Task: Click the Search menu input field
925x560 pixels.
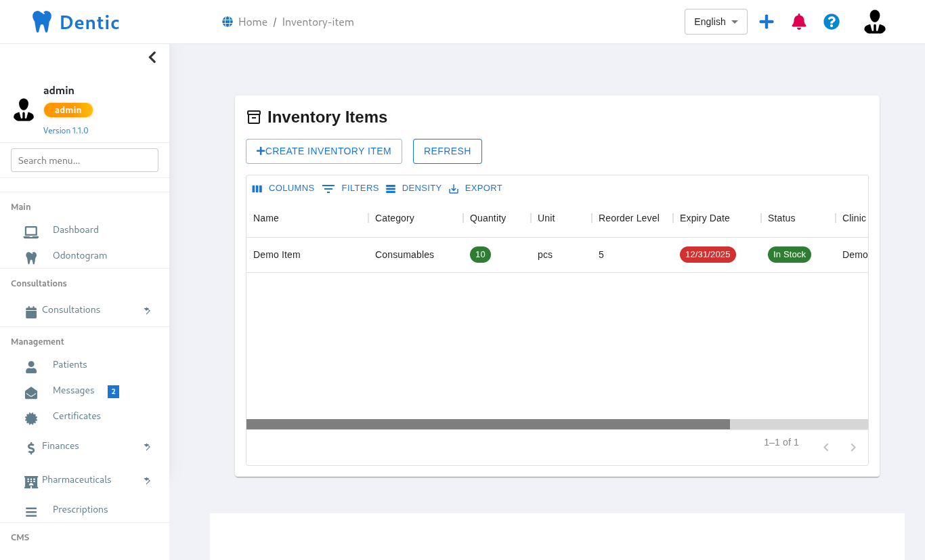Action: tap(85, 160)
